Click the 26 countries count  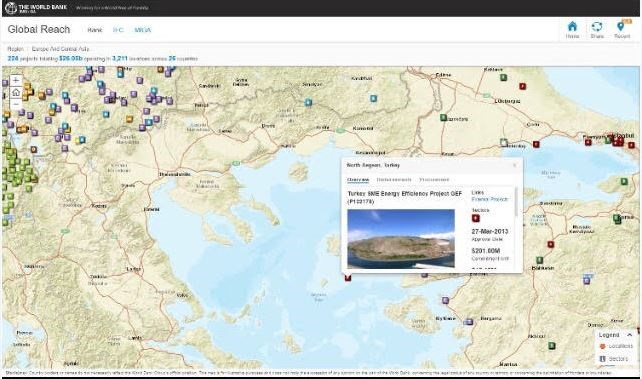[x=172, y=59]
